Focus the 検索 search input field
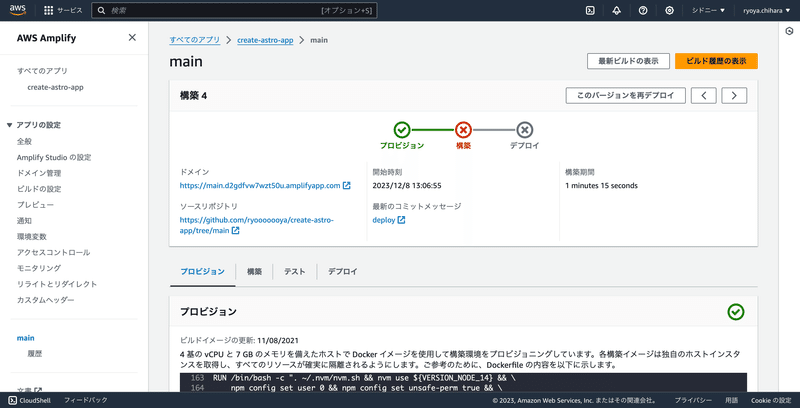The height and width of the screenshot is (408, 800). tap(234, 10)
